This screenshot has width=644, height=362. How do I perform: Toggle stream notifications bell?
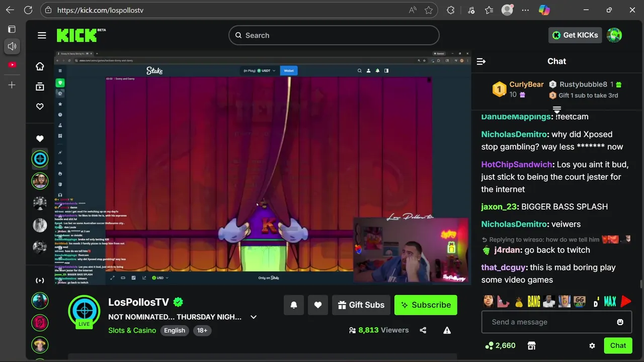(294, 305)
